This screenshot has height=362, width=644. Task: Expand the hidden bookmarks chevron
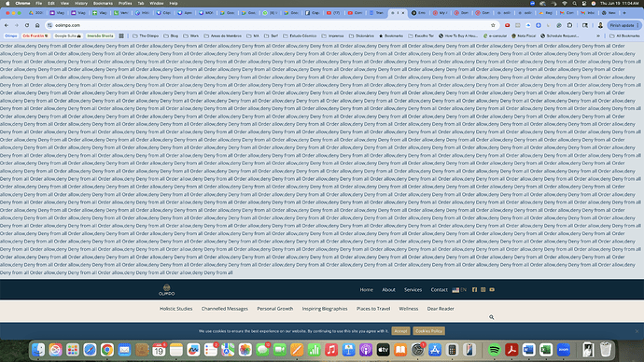(x=598, y=36)
